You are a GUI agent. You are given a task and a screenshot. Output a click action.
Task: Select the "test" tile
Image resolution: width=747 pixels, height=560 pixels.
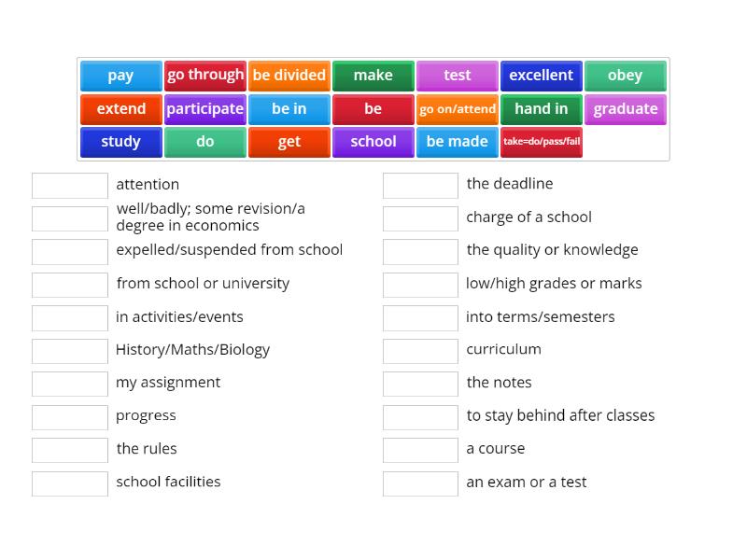(x=458, y=76)
